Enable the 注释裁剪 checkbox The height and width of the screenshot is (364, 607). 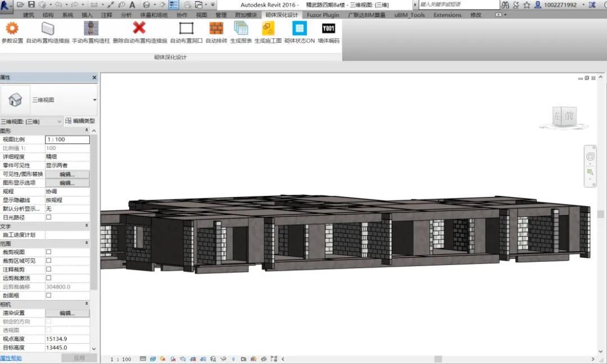tap(49, 269)
